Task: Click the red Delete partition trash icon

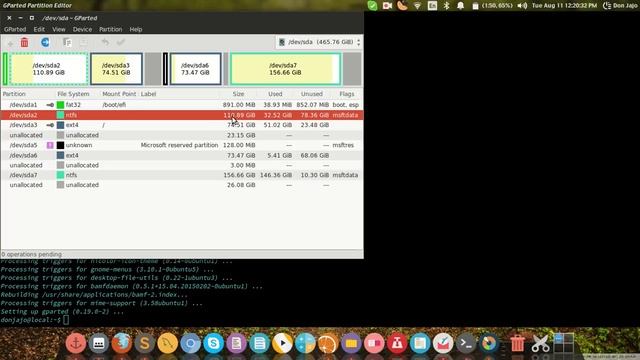Action: coord(24,42)
